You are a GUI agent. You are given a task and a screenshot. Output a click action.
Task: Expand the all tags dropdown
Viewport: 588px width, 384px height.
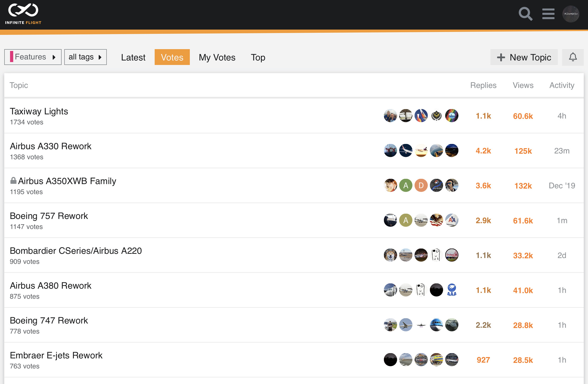pyautogui.click(x=85, y=57)
